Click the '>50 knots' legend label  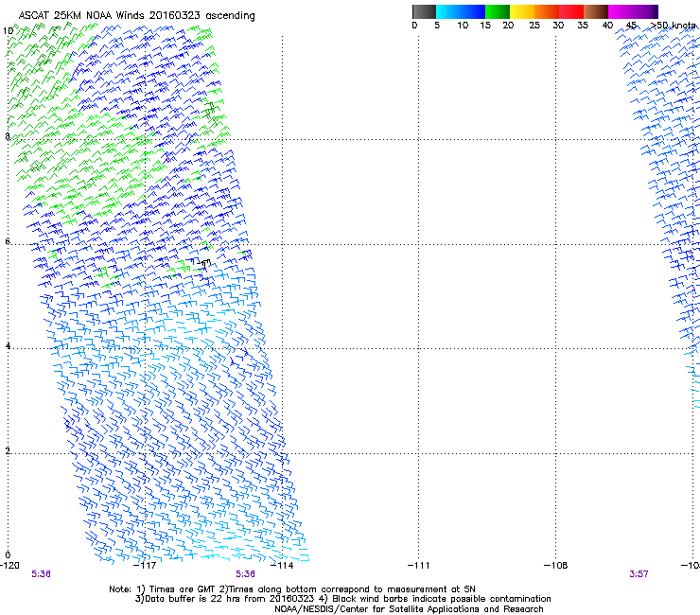674,26
